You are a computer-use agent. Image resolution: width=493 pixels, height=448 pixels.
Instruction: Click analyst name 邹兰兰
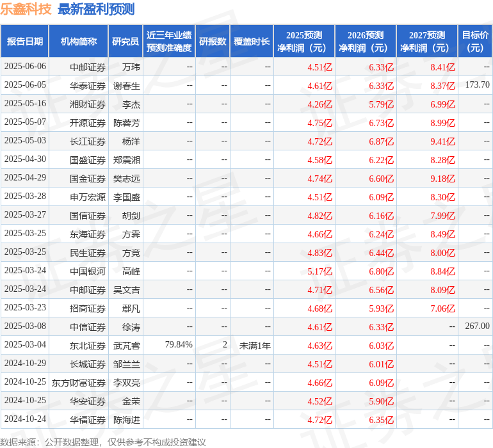(127, 364)
